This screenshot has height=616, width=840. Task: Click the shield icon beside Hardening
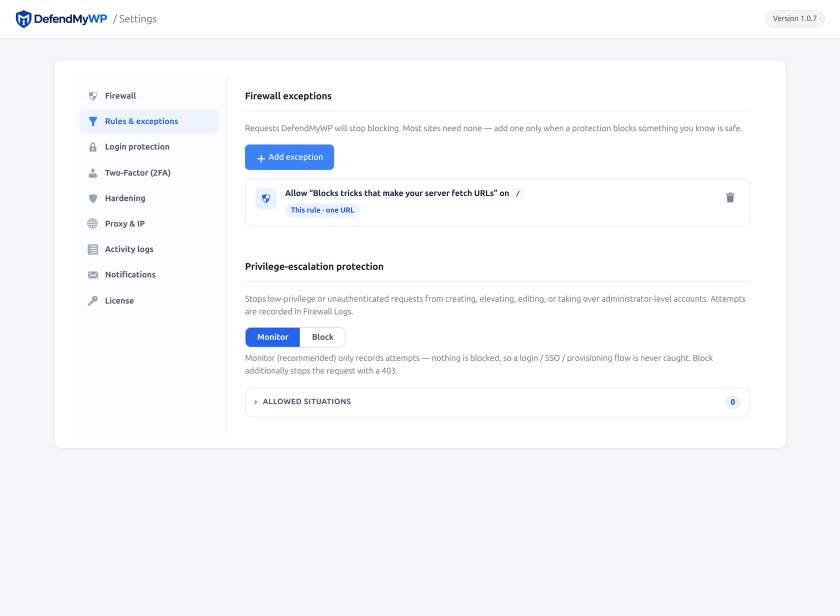(x=93, y=198)
